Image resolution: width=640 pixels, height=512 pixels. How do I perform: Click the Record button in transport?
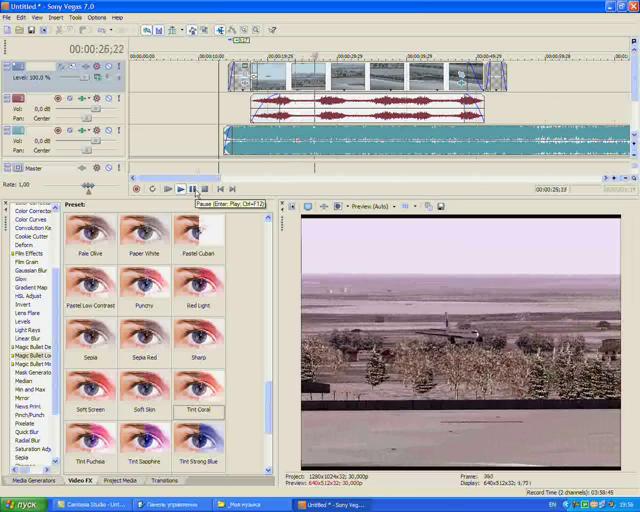pyautogui.click(x=137, y=189)
